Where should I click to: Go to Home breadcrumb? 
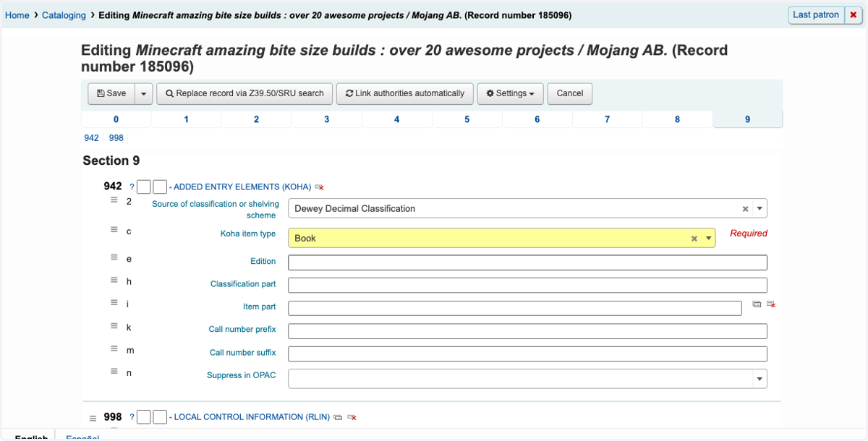click(x=17, y=15)
